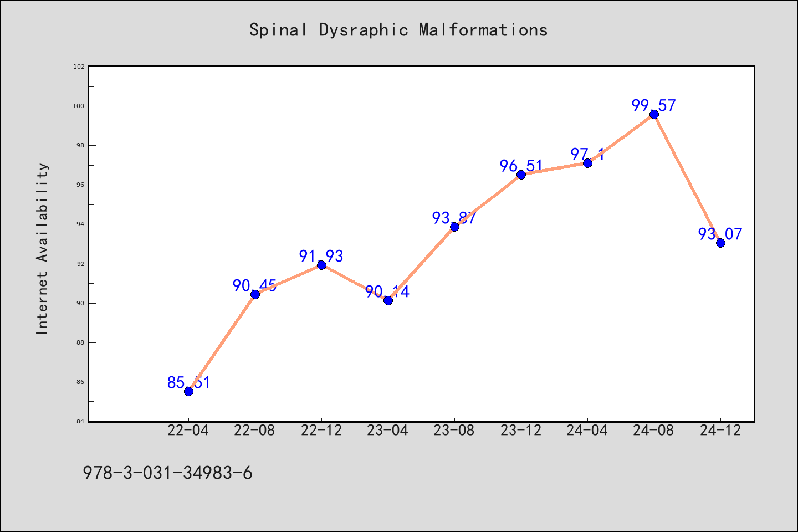The height and width of the screenshot is (532, 798).
Task: Click the x-axis label 22-12
Action: point(321,431)
